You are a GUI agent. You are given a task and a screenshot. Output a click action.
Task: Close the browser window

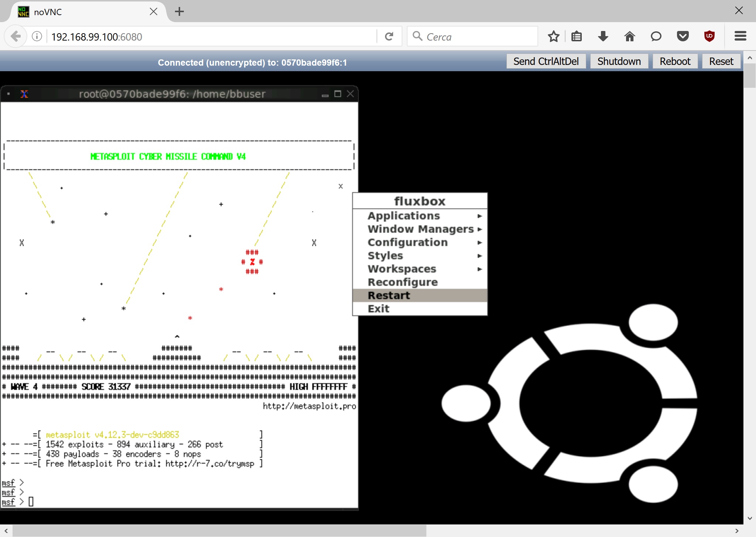(739, 10)
